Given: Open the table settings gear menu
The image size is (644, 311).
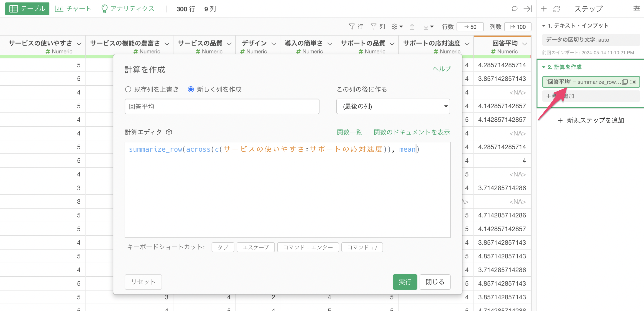Looking at the screenshot, I should click(397, 26).
